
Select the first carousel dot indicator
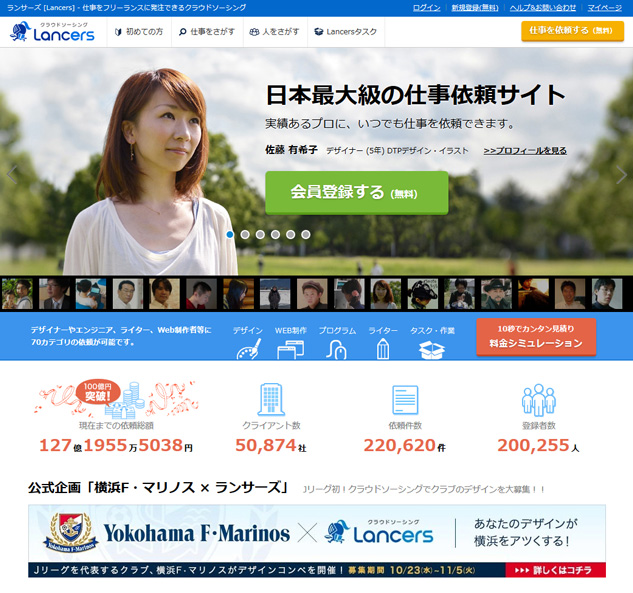230,234
